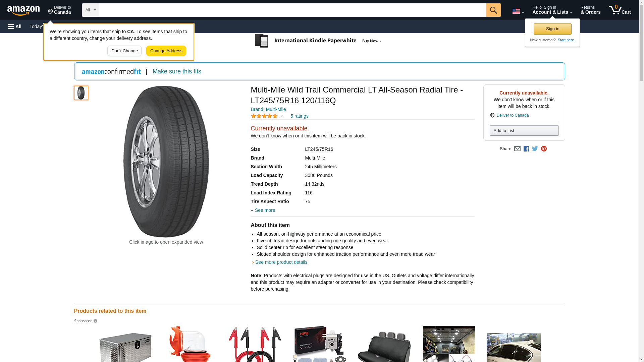This screenshot has height=362, width=644.
Task: Expand the star ratings breakdown popover
Action: pos(282,116)
